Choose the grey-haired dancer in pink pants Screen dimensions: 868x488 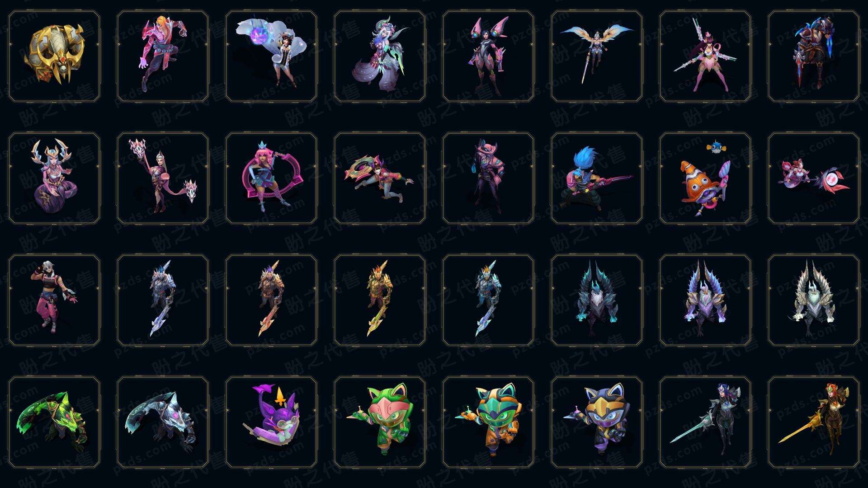[54, 300]
